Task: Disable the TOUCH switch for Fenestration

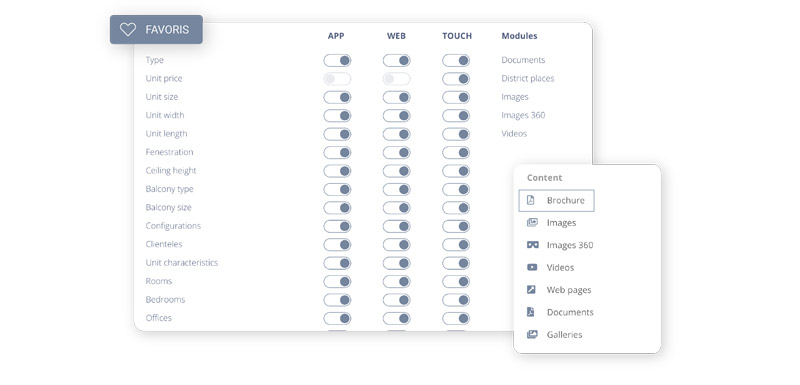Action: coord(456,152)
